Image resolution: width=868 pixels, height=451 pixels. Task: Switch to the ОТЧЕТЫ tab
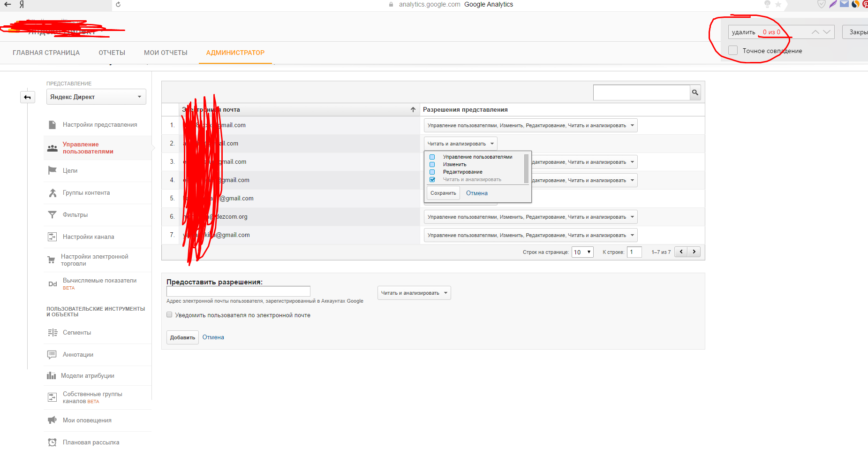pyautogui.click(x=112, y=53)
